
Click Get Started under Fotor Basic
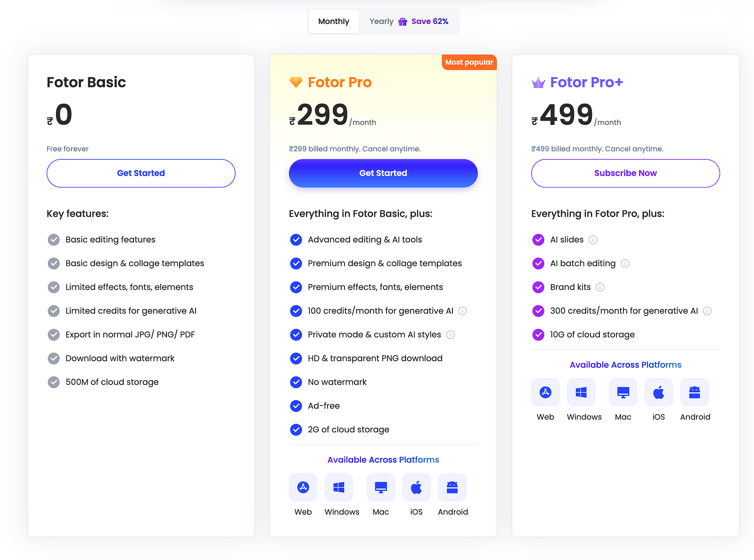[141, 173]
